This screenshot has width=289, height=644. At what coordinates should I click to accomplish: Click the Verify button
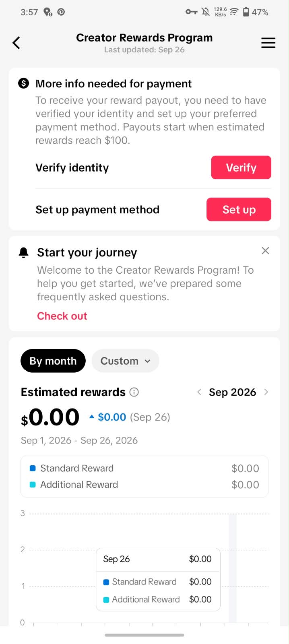click(x=241, y=167)
